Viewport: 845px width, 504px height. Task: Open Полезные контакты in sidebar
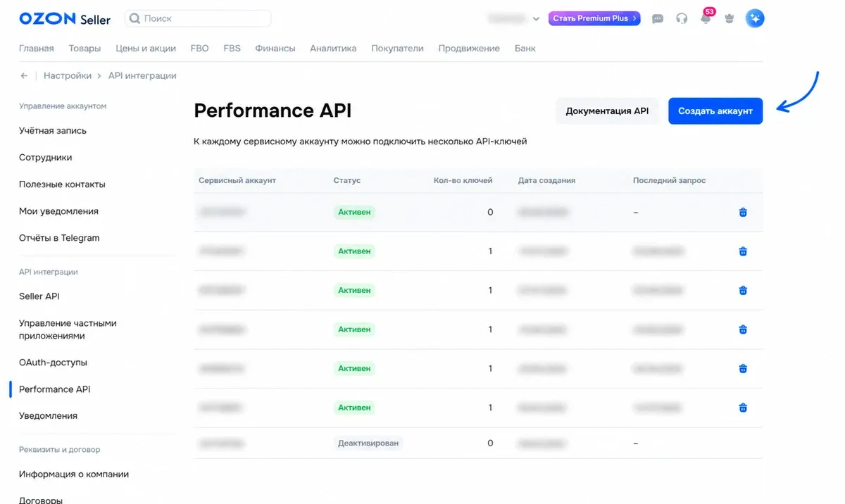pos(62,184)
